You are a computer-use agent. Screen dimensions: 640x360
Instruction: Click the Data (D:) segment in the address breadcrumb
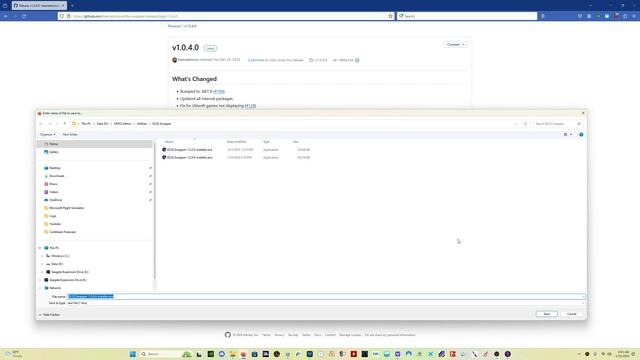pos(102,124)
